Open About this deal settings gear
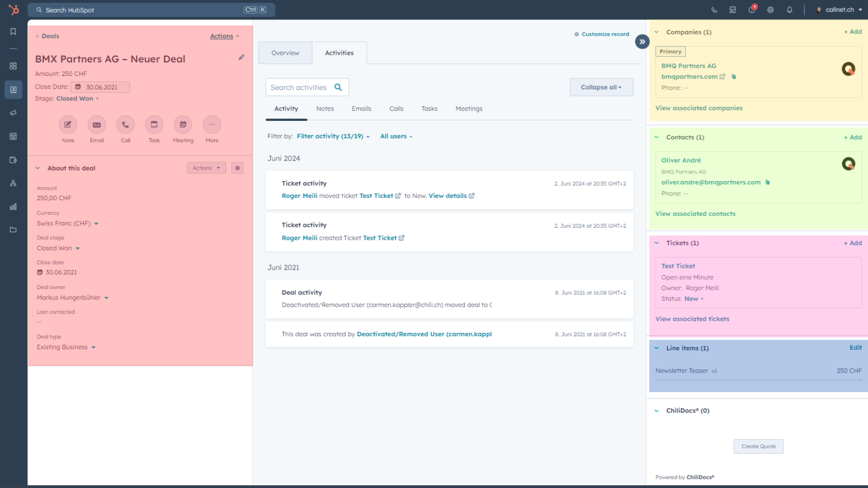This screenshot has width=868, height=488. (x=237, y=168)
